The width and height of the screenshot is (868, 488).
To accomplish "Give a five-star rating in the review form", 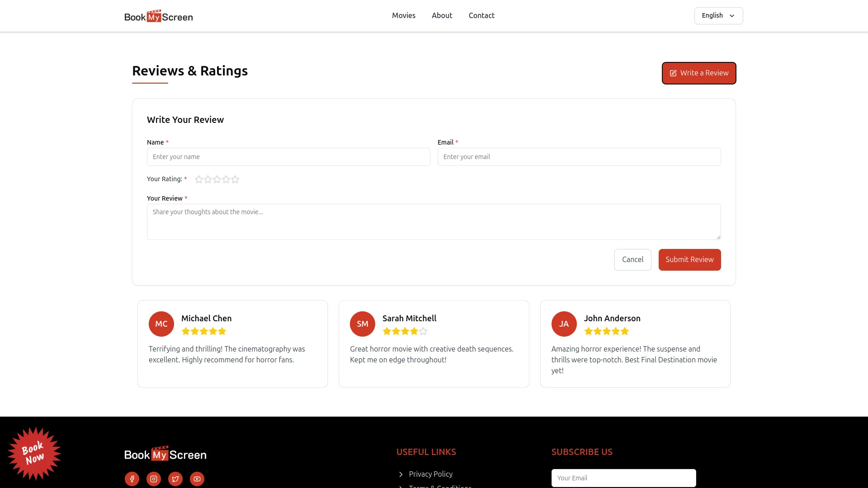I will pos(235,179).
